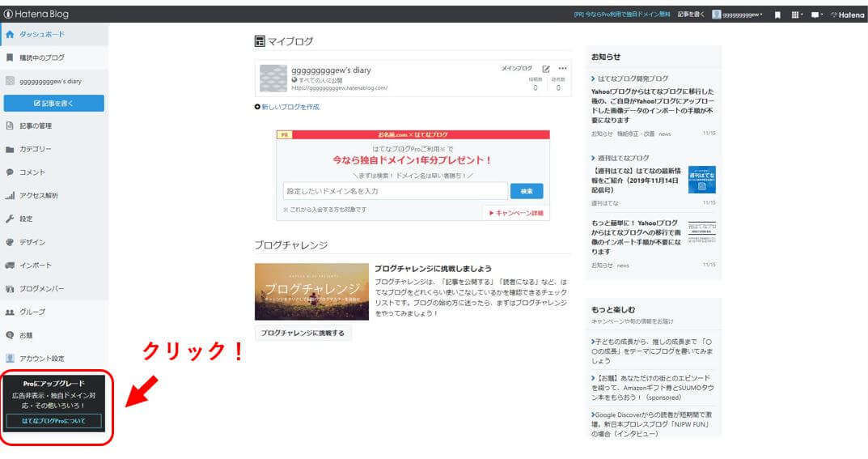Select gggggggggew's diary in the sidebar
This screenshot has width=868, height=459.
click(54, 81)
